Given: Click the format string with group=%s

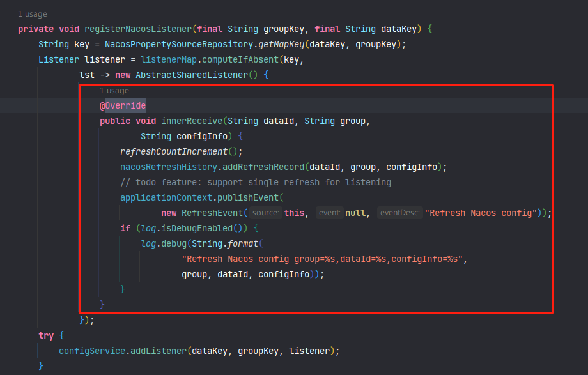Looking at the screenshot, I should pos(322,259).
